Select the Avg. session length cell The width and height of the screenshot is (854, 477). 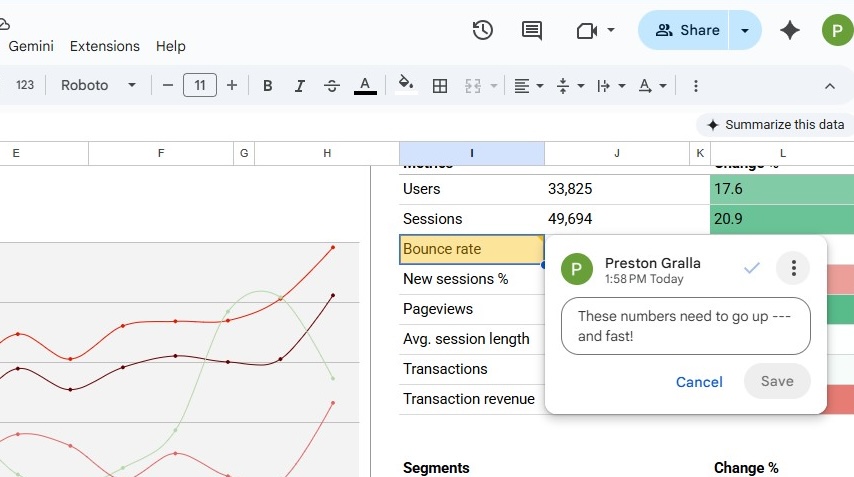point(472,339)
